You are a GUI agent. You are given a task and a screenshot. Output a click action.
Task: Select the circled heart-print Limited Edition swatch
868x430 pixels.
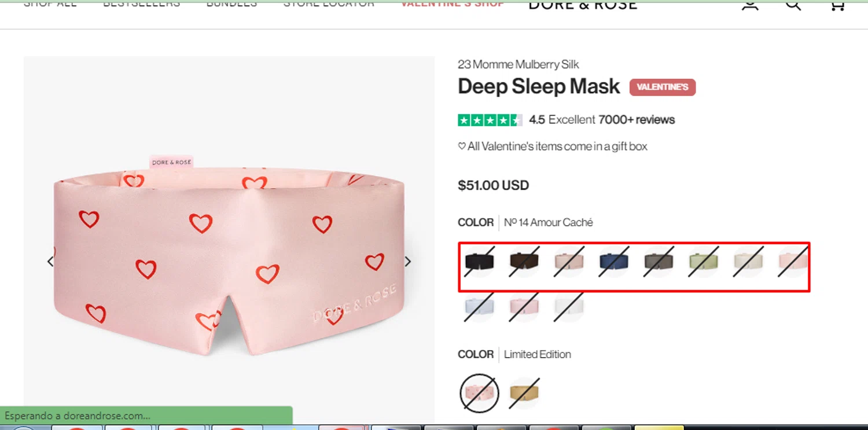click(x=479, y=394)
